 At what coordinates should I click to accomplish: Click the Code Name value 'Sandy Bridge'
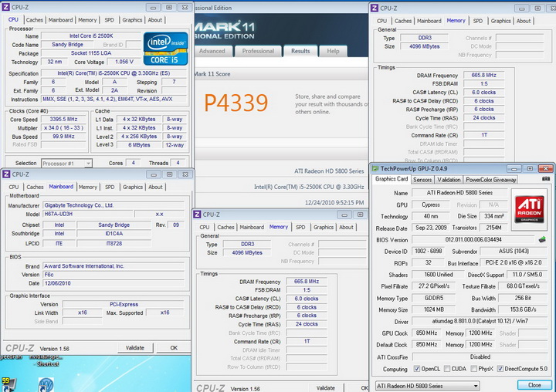tap(67, 44)
